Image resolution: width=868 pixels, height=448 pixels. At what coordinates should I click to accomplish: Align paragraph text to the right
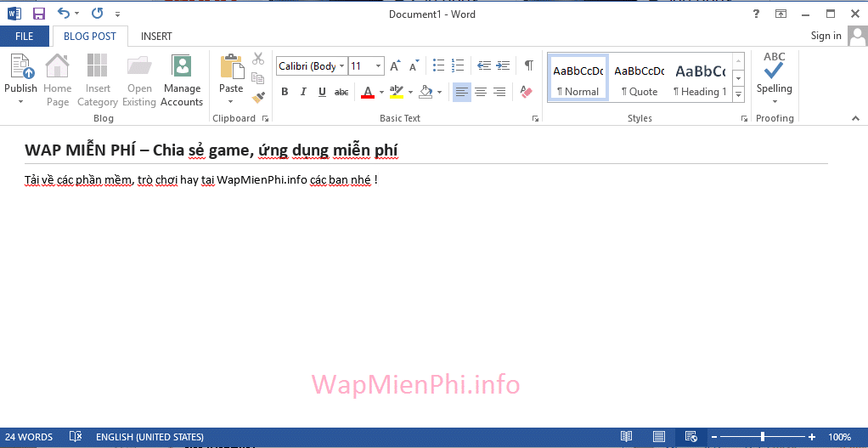[499, 92]
